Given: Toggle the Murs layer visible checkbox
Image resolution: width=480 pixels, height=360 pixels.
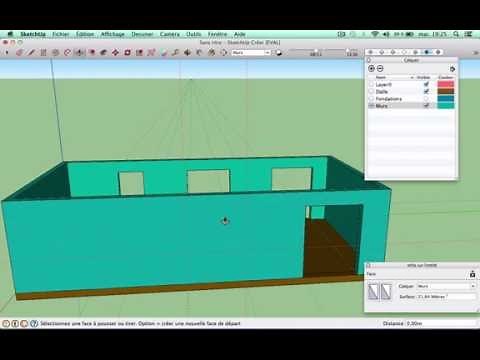Looking at the screenshot, I should [x=426, y=106].
